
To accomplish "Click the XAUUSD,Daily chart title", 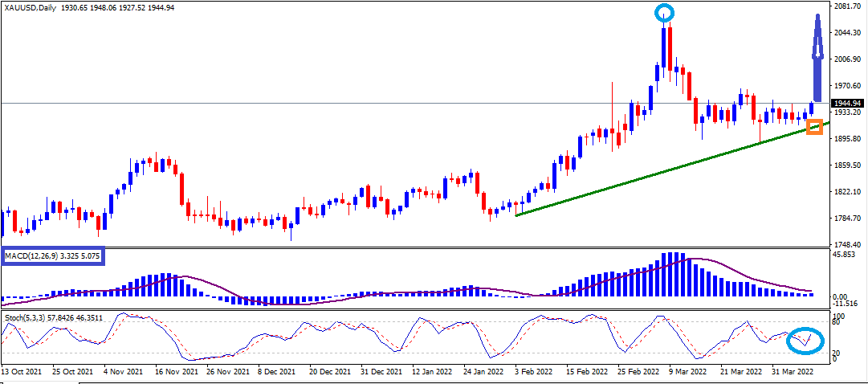I will pyautogui.click(x=32, y=7).
